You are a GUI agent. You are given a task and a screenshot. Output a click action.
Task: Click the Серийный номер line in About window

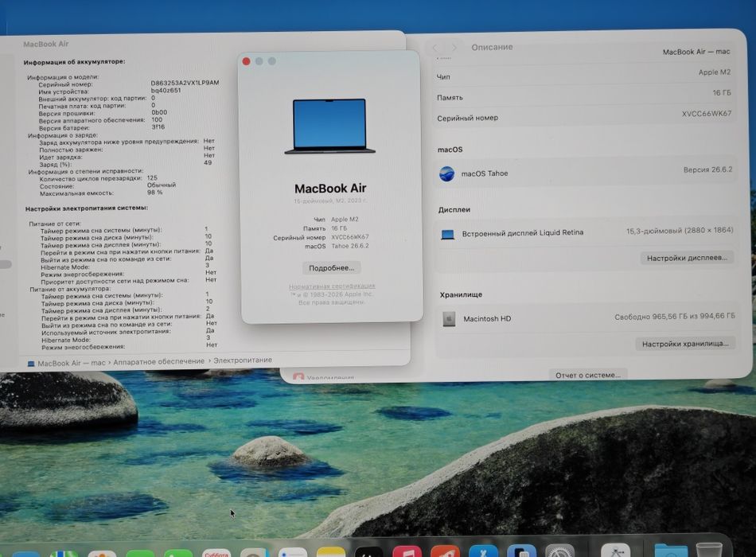[321, 237]
